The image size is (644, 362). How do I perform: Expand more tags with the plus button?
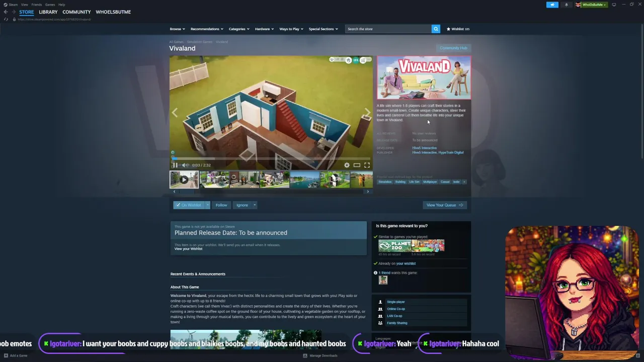[x=464, y=182]
